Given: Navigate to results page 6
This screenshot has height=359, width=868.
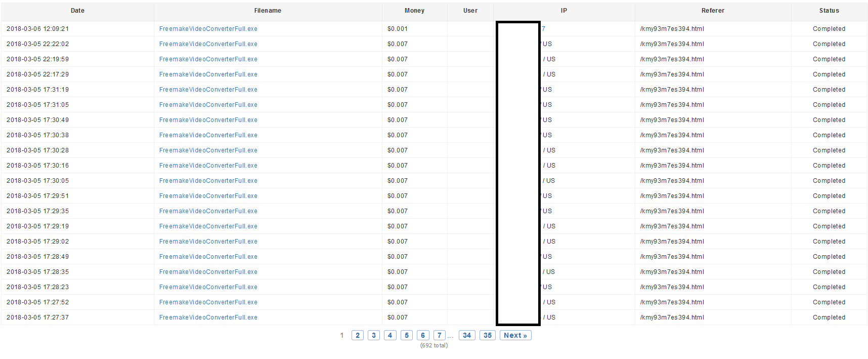Looking at the screenshot, I should click(x=423, y=335).
